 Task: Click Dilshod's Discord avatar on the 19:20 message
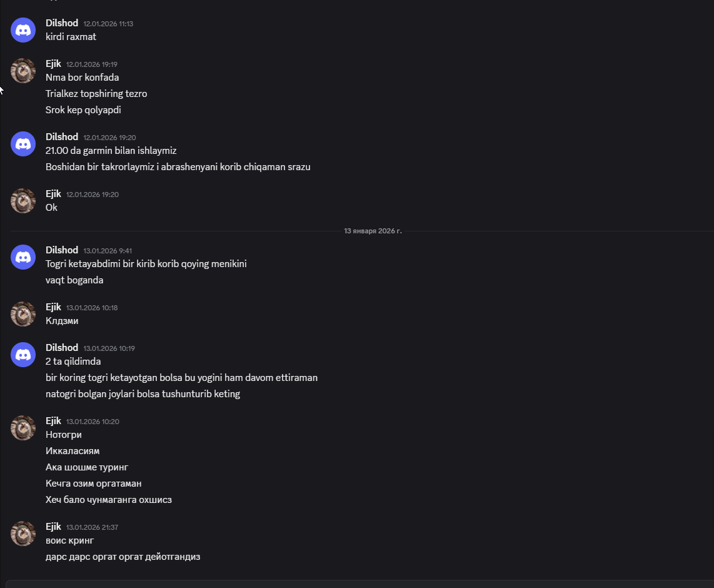coord(23,144)
